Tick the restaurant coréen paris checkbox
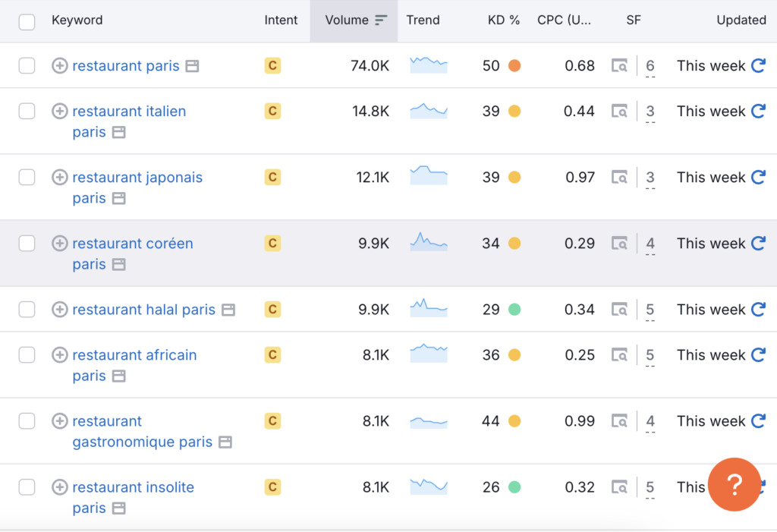Viewport: 777px width, 532px height. (x=27, y=244)
